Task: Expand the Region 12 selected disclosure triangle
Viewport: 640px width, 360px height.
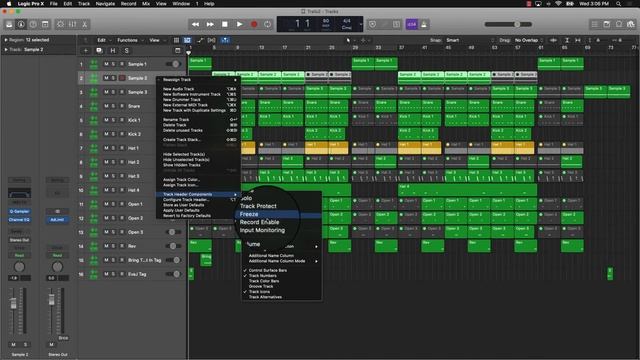Action: point(6,40)
